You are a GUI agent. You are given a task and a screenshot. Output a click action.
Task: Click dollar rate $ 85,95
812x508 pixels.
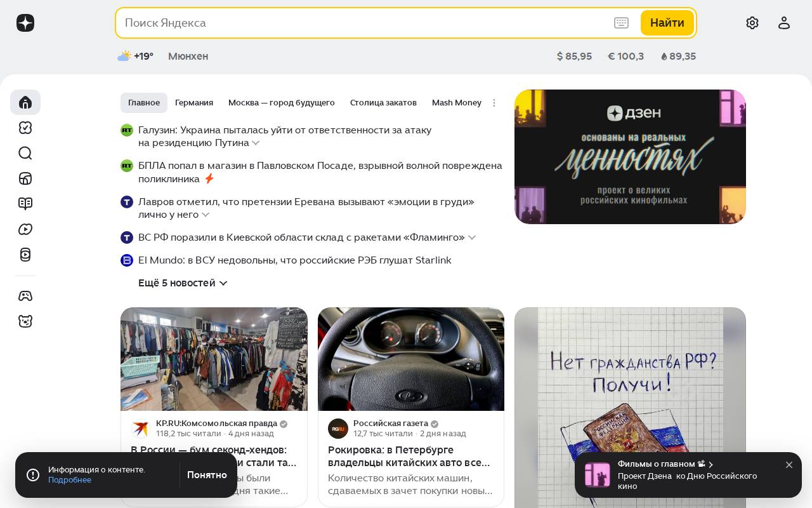574,57
